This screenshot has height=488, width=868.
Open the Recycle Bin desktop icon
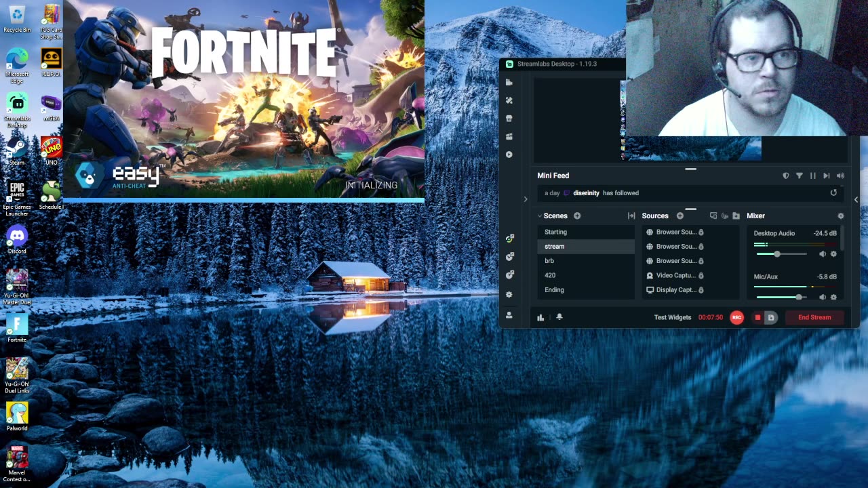pos(17,18)
